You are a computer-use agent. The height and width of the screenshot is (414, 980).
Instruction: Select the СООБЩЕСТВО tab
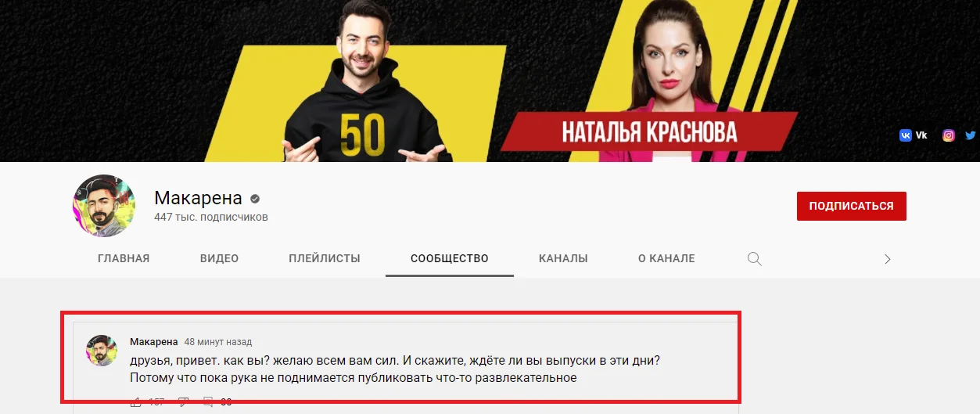[x=450, y=258]
